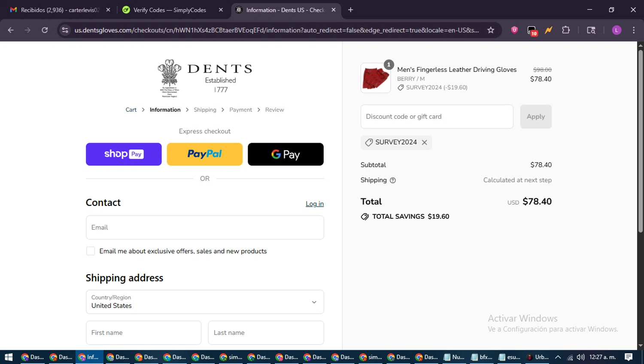Click the Payment breadcrumb step
Viewport: 644px width, 364px height.
point(240,110)
